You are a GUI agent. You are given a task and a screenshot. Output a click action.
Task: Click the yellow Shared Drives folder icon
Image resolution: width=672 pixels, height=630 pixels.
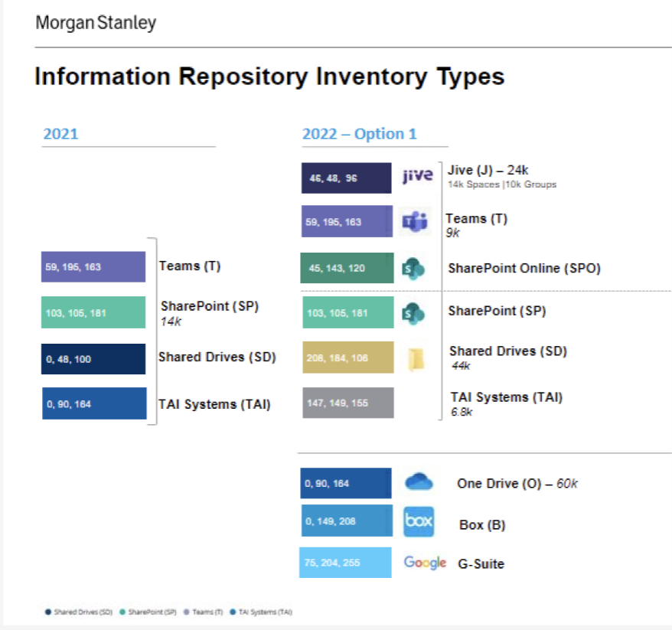pos(416,359)
